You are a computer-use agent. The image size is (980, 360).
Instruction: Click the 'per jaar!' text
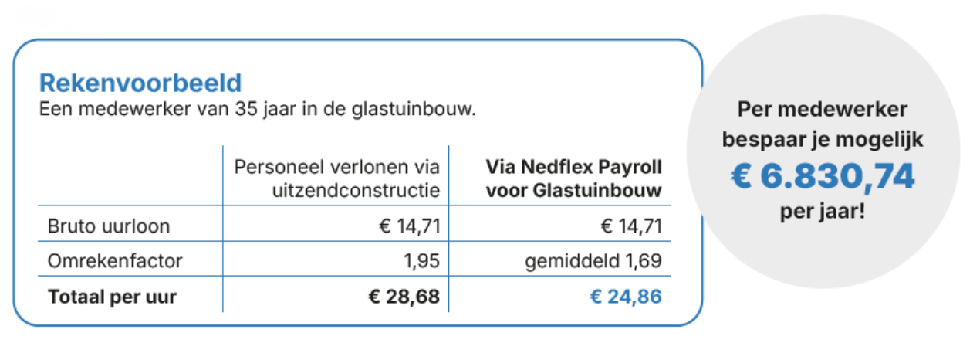coord(823,210)
